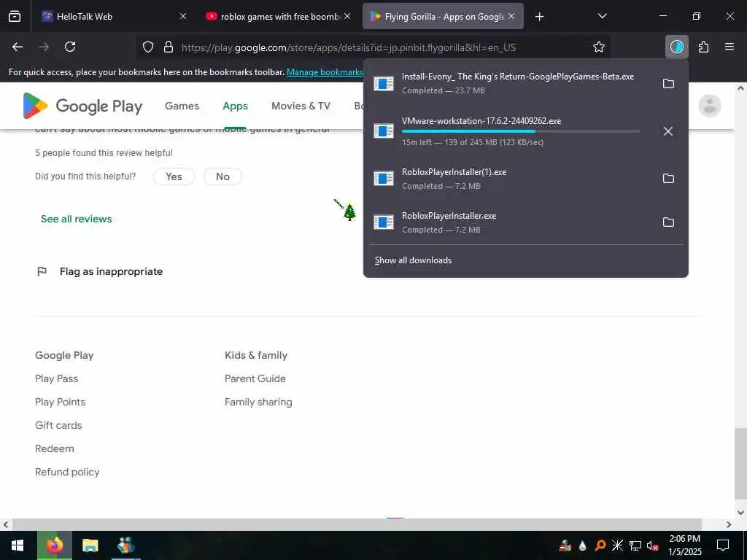Reload the current page
The image size is (747, 560).
[70, 47]
